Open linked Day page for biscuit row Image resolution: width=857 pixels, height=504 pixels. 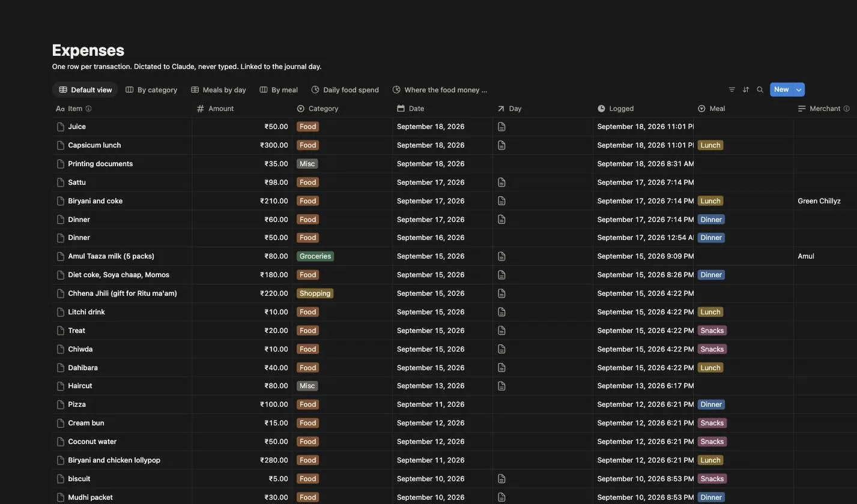tap(501, 479)
